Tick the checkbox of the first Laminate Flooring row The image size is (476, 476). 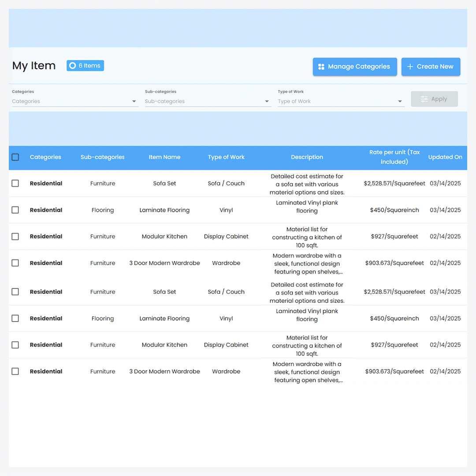click(x=15, y=210)
